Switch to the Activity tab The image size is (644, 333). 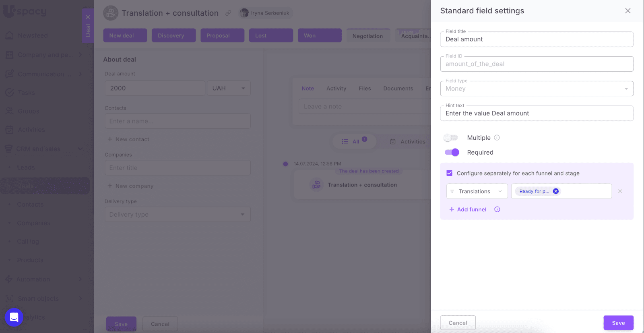coord(336,89)
